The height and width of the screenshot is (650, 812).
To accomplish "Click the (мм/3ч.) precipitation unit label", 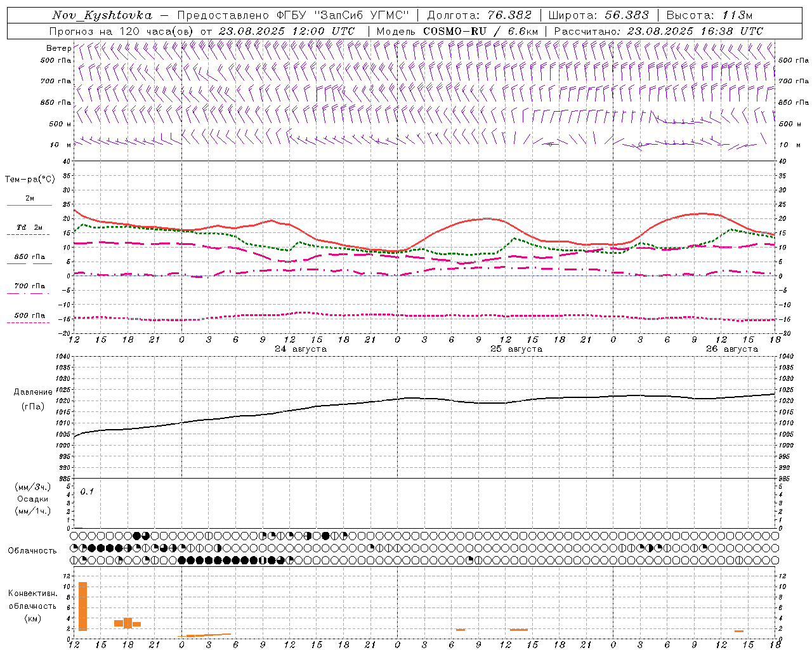I will coord(33,487).
